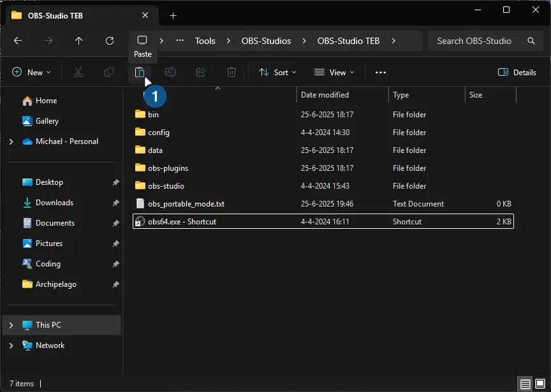Viewport: 551px width, 392px height.
Task: Click the Search OBS-Studio search box
Action: coord(475,41)
